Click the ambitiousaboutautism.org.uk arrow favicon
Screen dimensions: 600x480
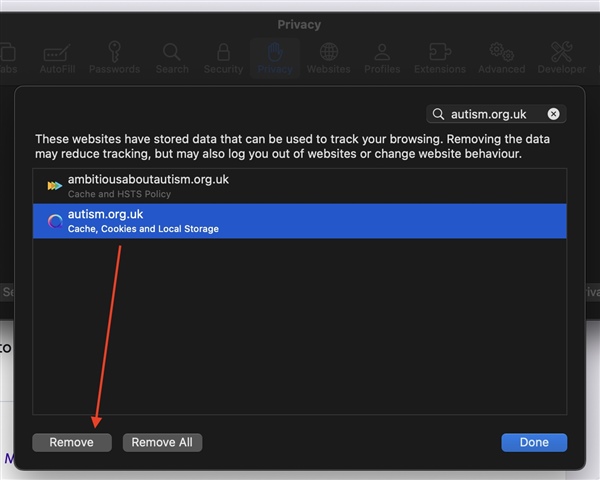54,186
